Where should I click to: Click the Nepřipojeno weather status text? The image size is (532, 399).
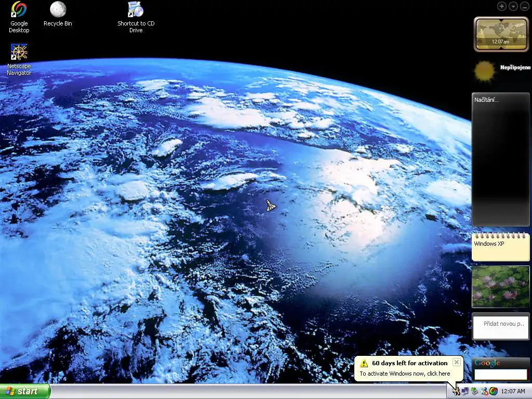click(x=515, y=68)
